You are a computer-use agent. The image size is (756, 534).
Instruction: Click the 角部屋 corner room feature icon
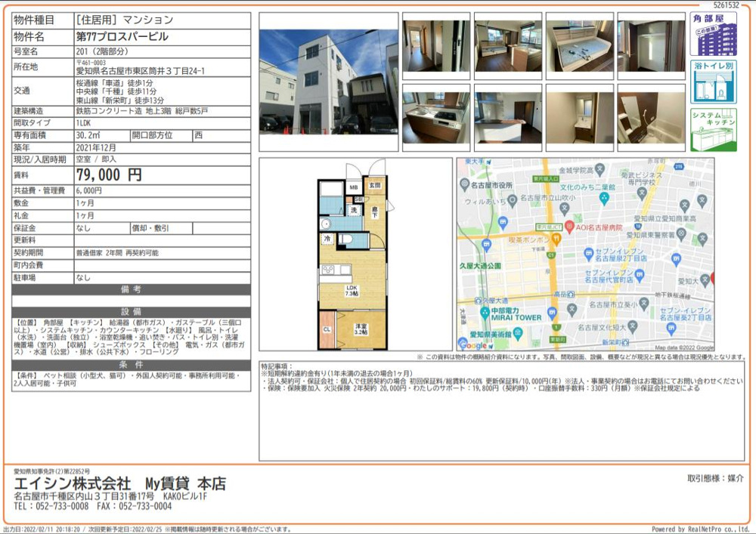(713, 34)
